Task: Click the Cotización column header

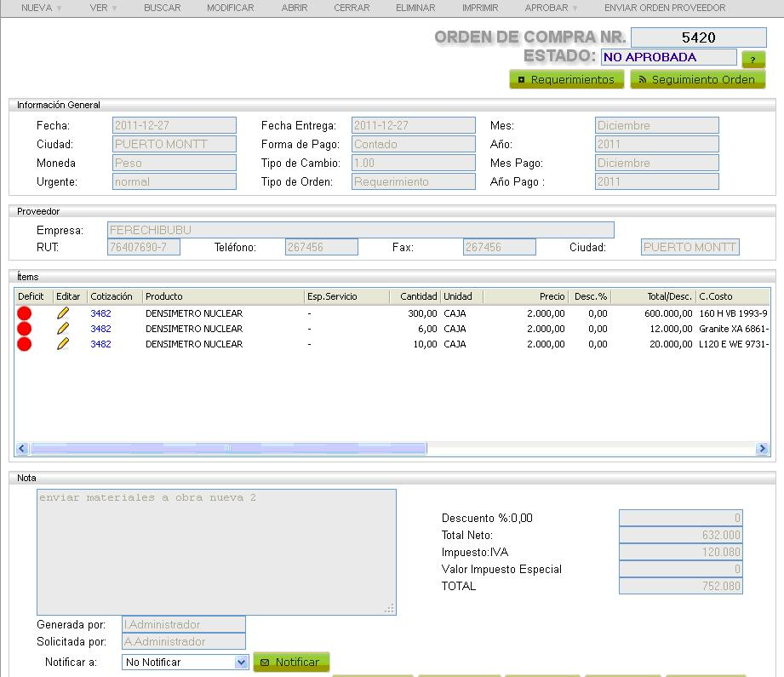Action: click(x=115, y=296)
